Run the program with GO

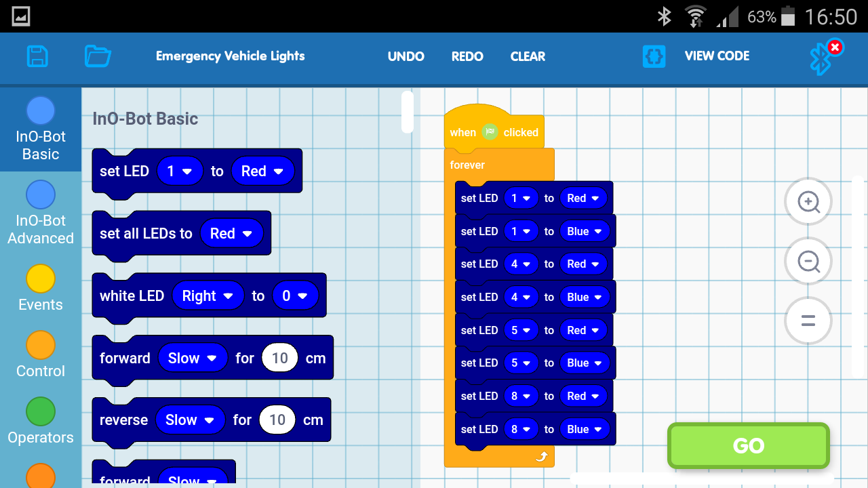pyautogui.click(x=749, y=445)
